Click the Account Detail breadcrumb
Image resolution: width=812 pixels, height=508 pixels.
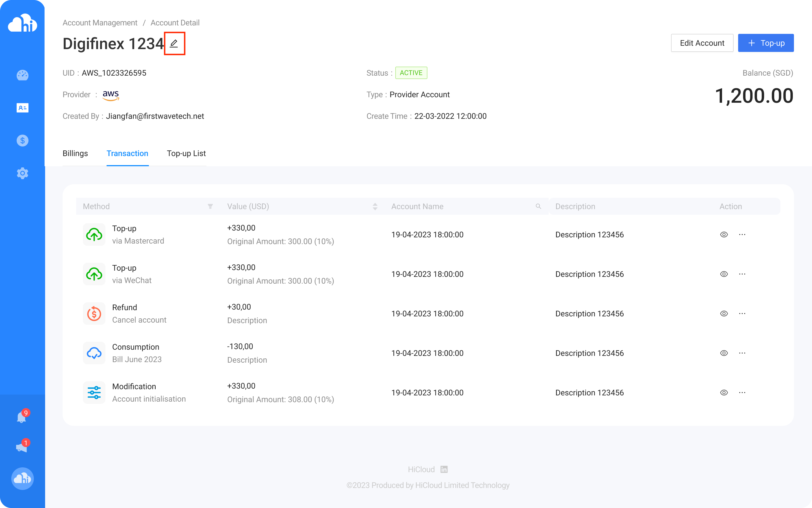tap(175, 23)
